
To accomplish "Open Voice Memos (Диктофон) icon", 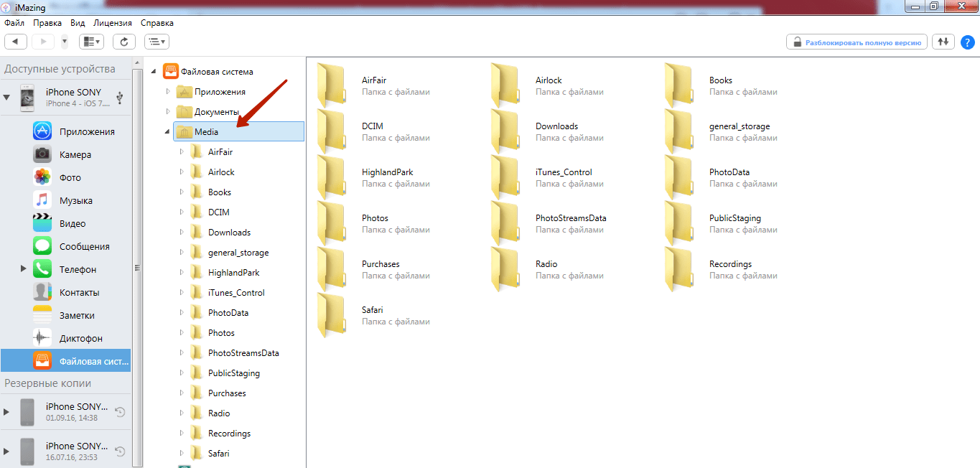I will (42, 338).
